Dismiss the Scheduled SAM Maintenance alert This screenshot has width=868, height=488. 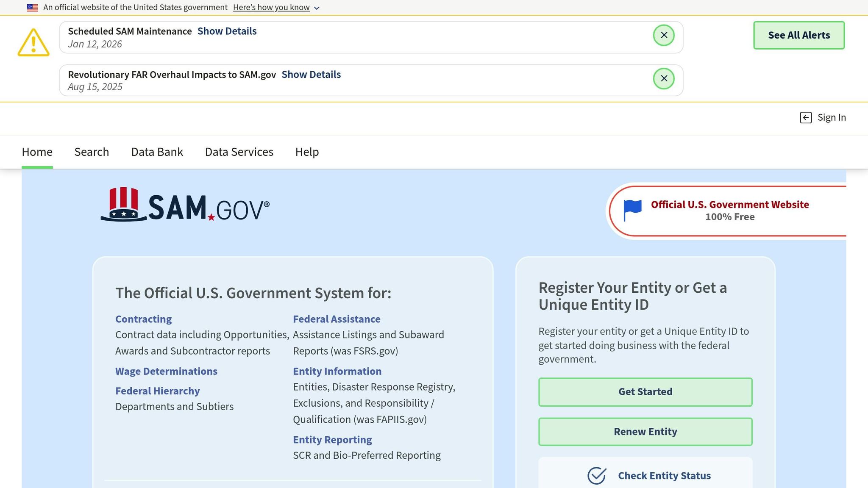[x=664, y=35]
